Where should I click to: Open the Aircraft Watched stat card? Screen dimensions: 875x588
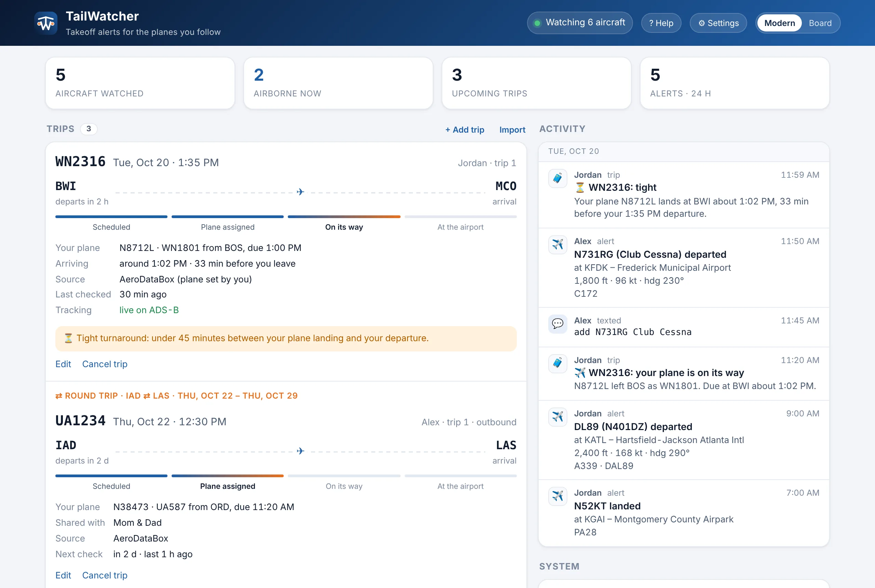[140, 83]
